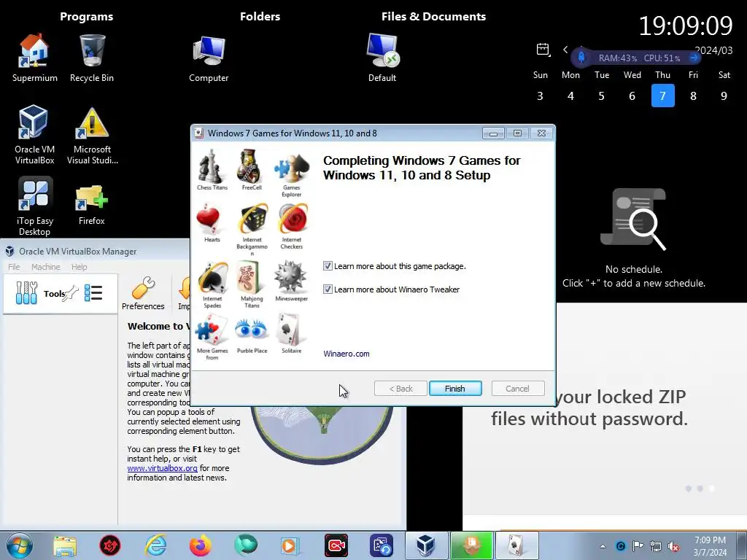Open Windows Media Player from taskbar
The image size is (747, 560).
(290, 545)
